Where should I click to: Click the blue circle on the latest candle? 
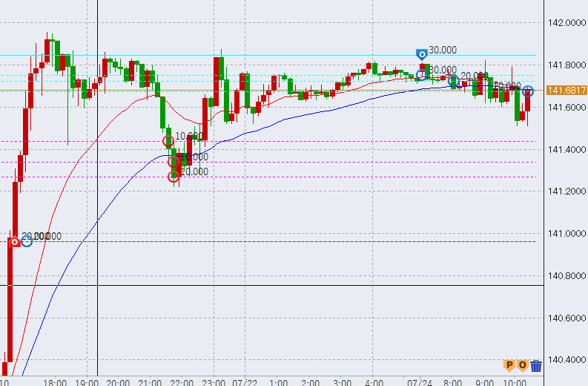tap(527, 91)
